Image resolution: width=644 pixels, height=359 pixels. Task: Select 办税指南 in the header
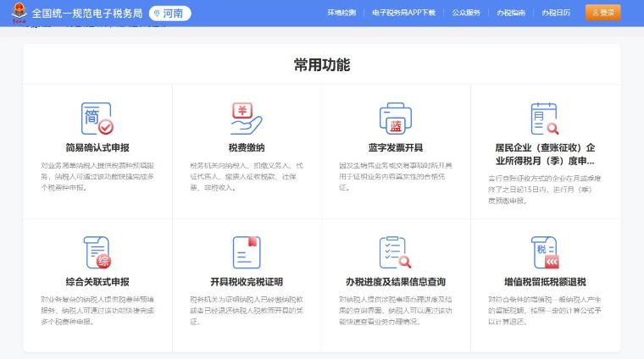(x=511, y=13)
